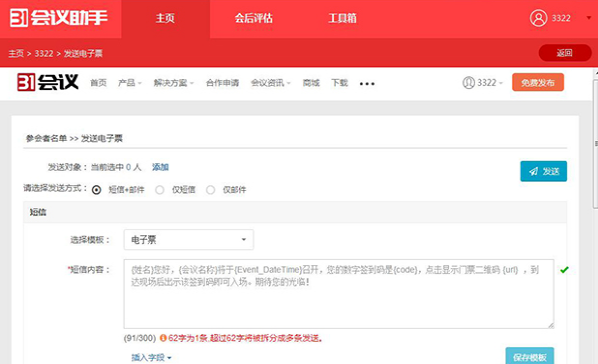The width and height of the screenshot is (598, 364).
Task: Switch to the 会后评估 tab
Action: tap(254, 18)
